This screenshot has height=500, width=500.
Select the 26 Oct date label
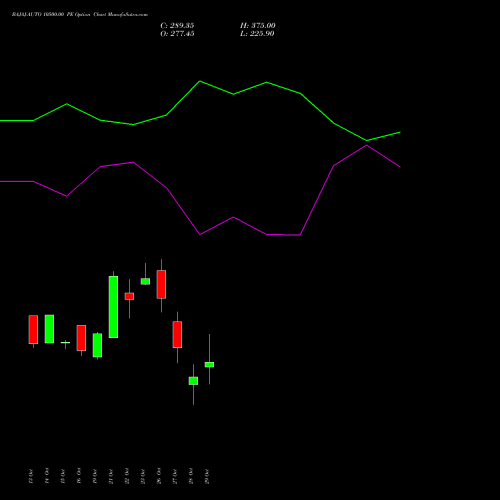159,476
